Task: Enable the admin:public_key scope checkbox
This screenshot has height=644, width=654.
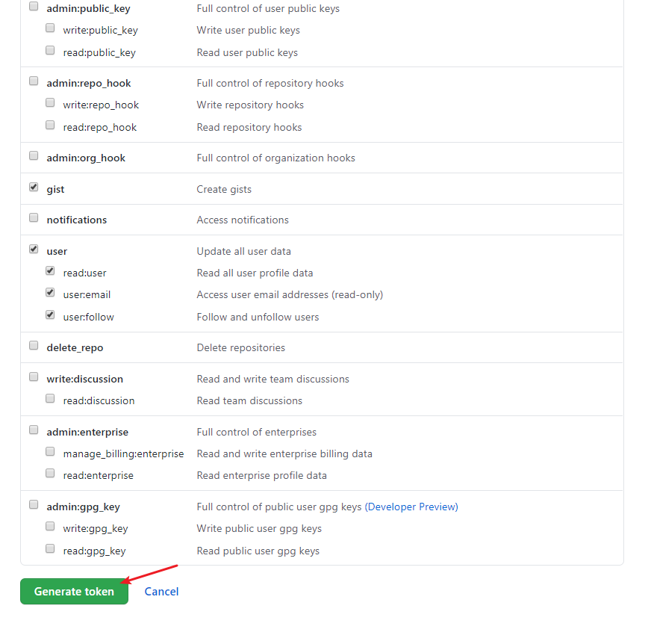Action: point(33,5)
